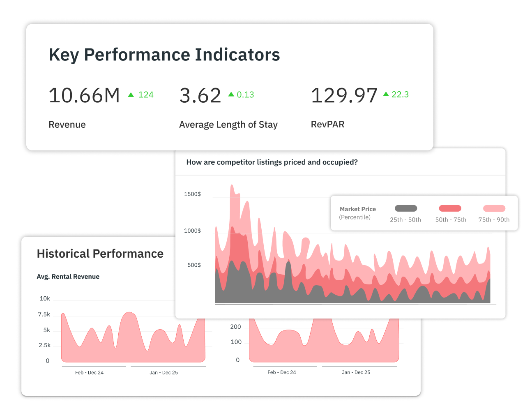Click Feb - Dec 24 under rental revenue chart
Screen dimensions: 532x411
89,372
